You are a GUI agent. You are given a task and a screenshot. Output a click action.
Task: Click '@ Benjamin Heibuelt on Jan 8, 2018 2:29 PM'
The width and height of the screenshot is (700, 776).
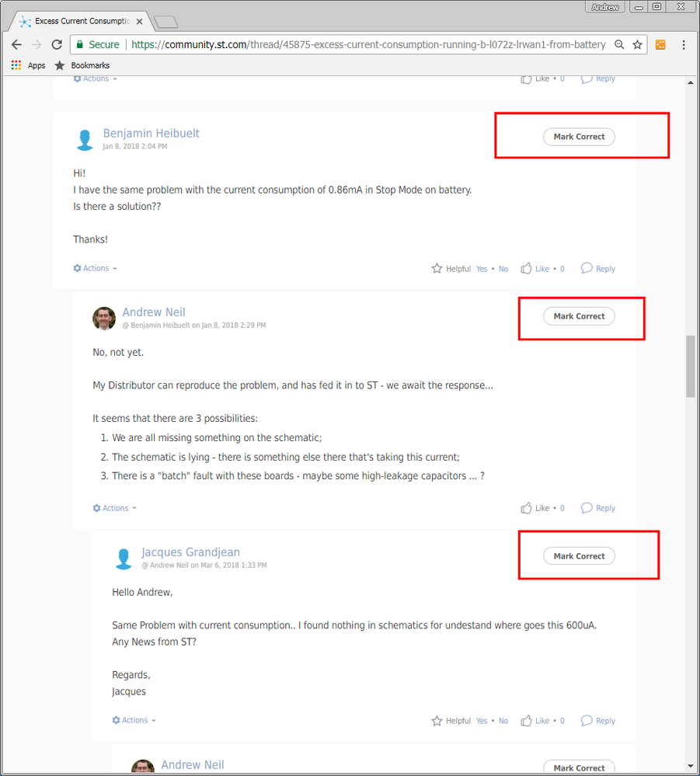(x=194, y=325)
